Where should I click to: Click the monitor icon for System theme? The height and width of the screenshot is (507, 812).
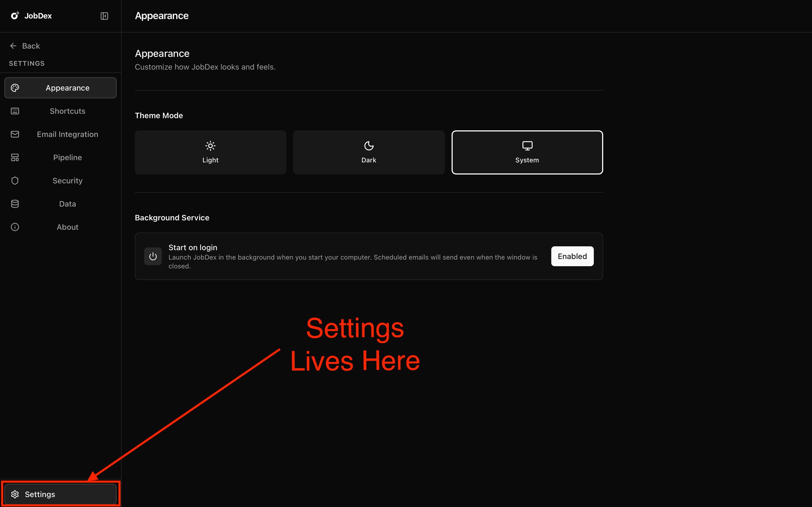click(x=527, y=146)
